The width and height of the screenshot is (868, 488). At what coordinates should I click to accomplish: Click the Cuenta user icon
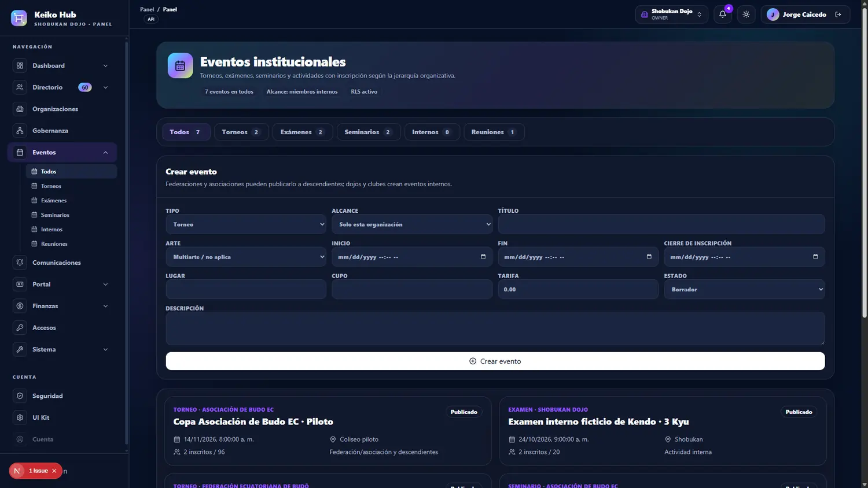click(x=20, y=439)
